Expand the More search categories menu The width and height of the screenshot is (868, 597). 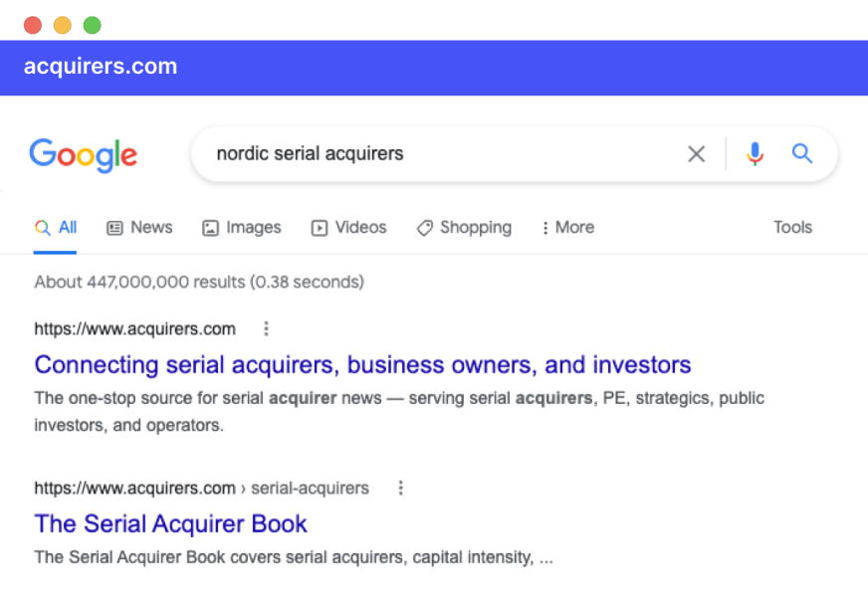tap(568, 228)
